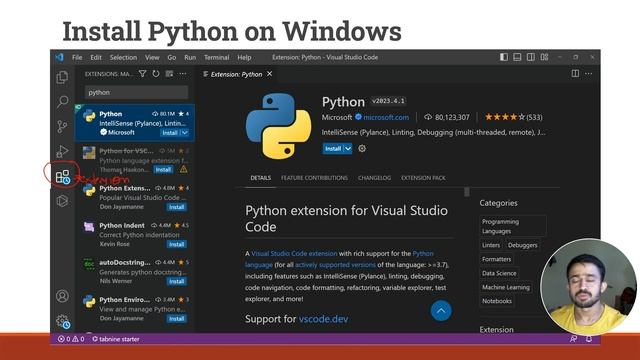Screen dimensions: 640x360
Task: Open Run and Debug view
Action: pyautogui.click(x=62, y=151)
